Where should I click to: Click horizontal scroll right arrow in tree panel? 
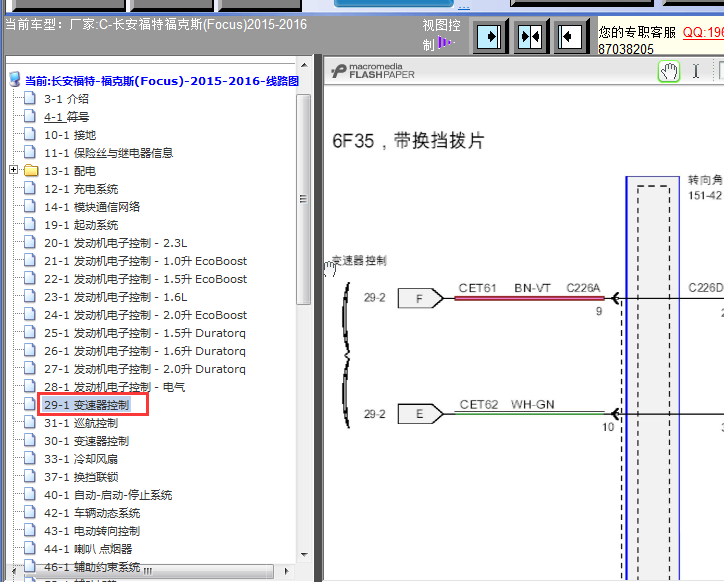coord(286,571)
